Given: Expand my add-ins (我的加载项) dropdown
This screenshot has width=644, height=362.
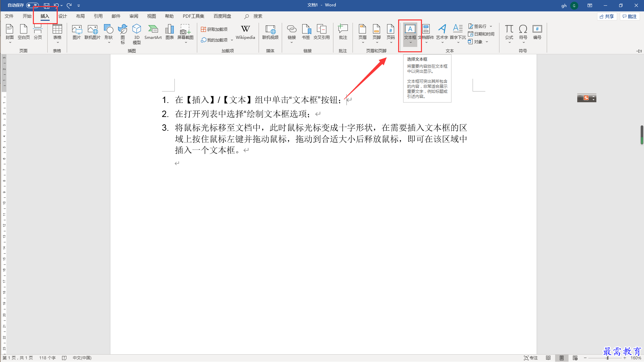Looking at the screenshot, I should coord(232,40).
